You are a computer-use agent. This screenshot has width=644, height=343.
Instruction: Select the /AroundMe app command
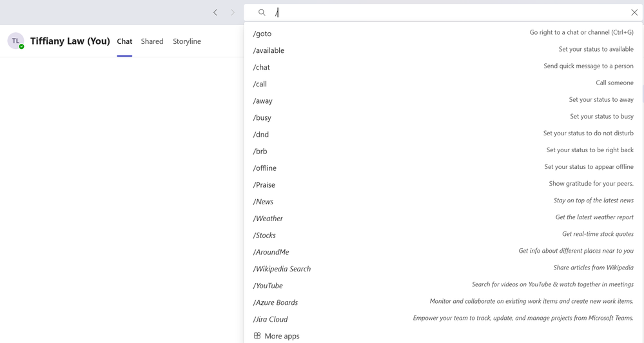444,252
